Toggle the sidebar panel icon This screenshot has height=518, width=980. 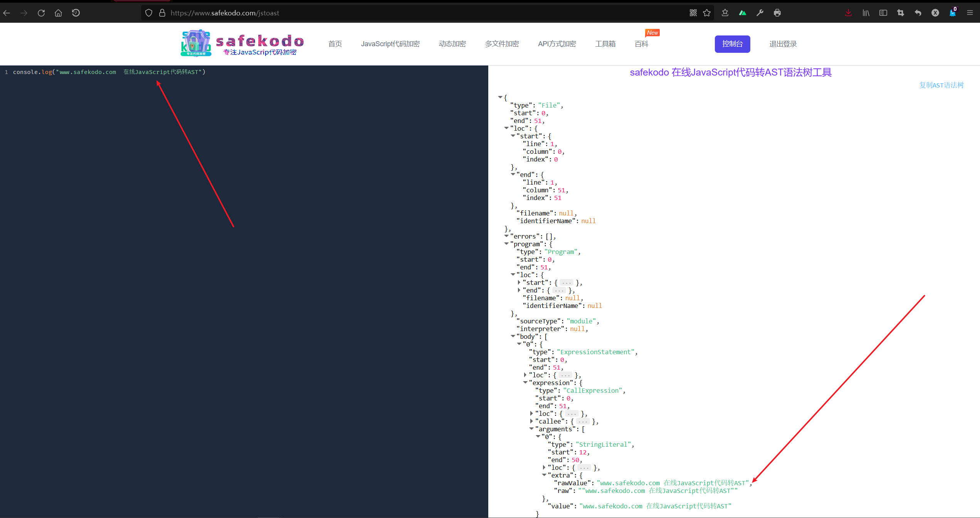point(883,13)
